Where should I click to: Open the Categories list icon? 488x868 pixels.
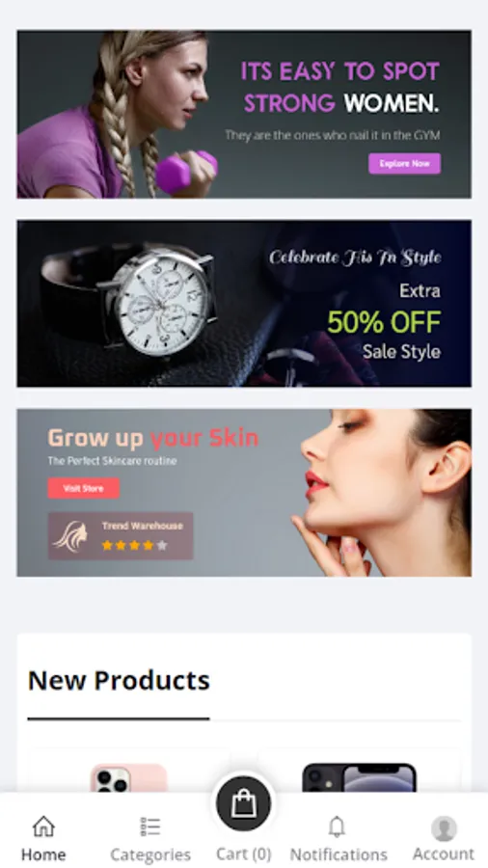(149, 827)
